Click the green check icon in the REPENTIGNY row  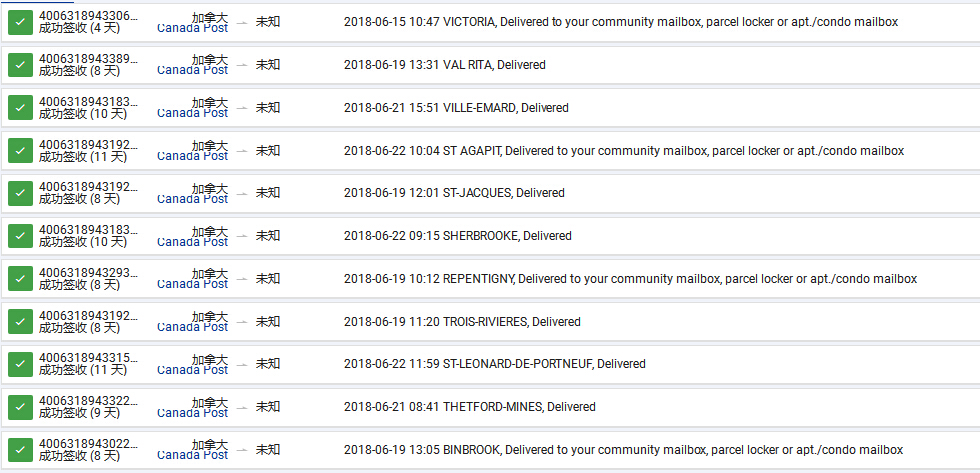click(x=20, y=279)
